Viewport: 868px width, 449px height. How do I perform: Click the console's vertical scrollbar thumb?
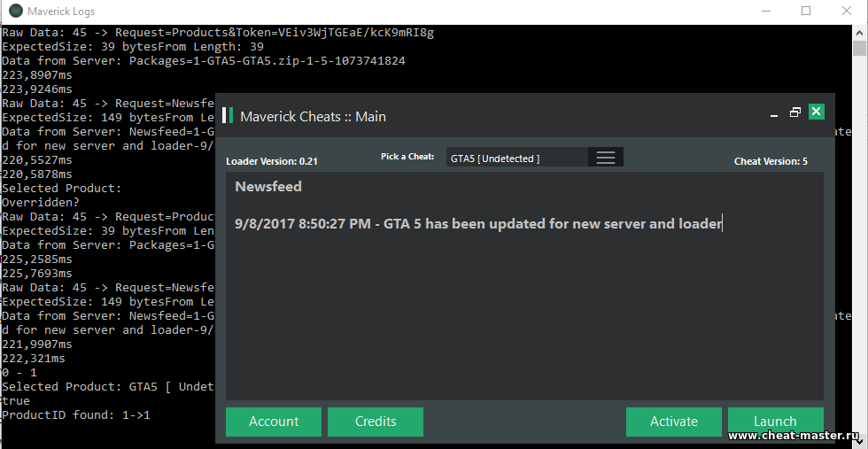[x=859, y=48]
